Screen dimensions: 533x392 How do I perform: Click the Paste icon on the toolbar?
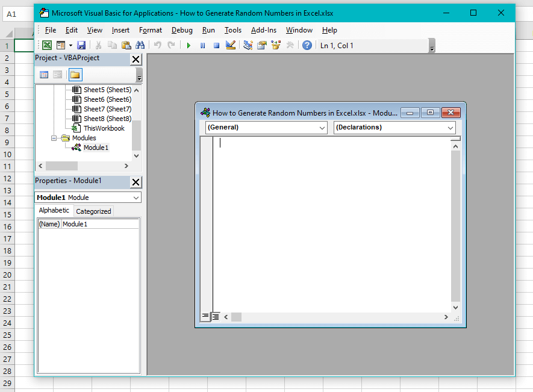(x=126, y=45)
